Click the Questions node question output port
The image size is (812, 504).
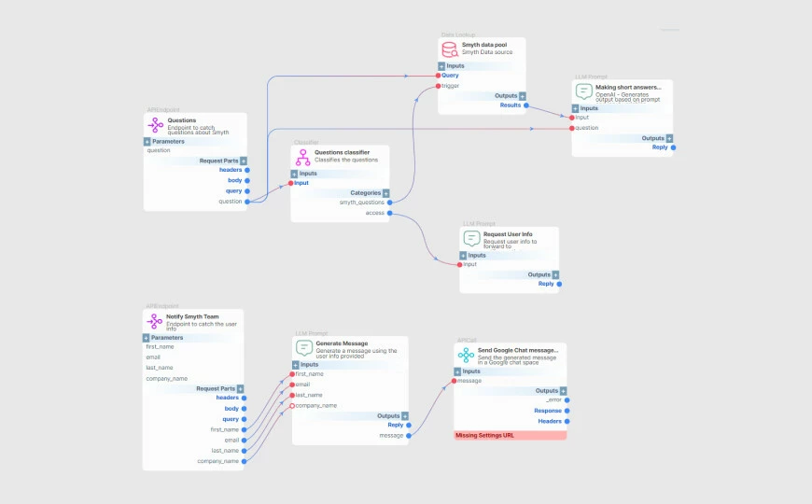[247, 202]
